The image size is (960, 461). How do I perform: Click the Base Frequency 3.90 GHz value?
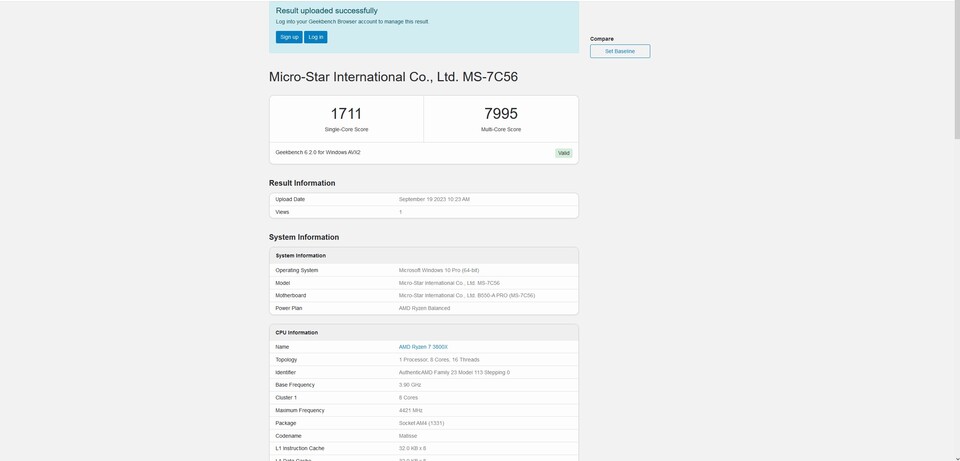click(410, 384)
